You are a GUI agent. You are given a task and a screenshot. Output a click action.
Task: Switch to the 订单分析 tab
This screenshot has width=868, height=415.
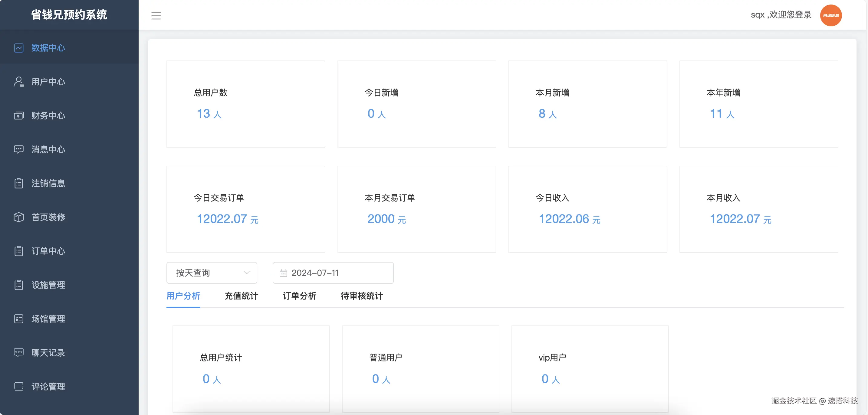pos(299,296)
